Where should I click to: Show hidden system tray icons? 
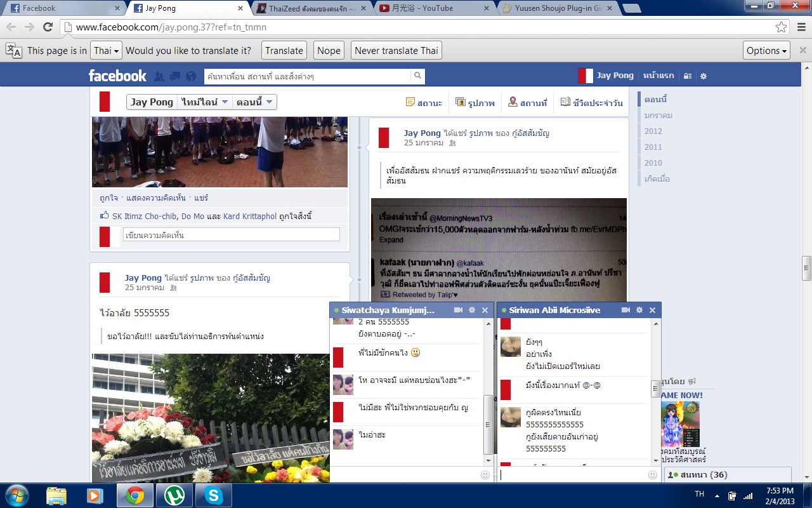717,495
